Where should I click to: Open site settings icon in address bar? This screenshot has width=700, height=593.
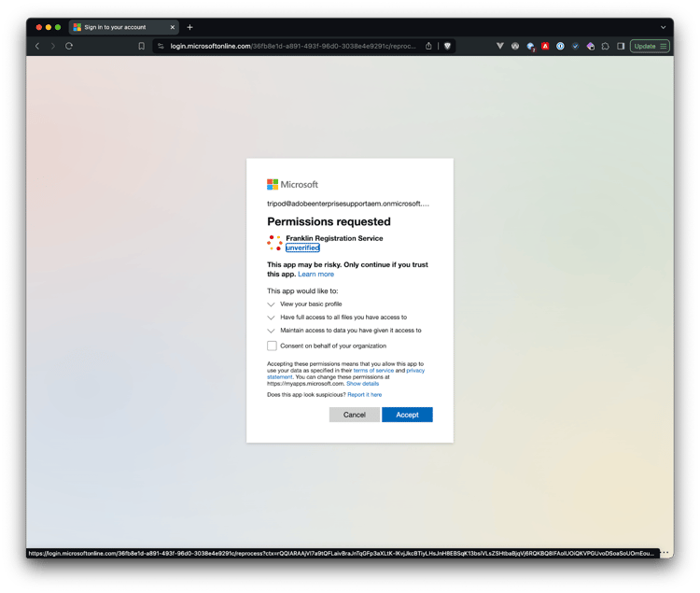161,46
